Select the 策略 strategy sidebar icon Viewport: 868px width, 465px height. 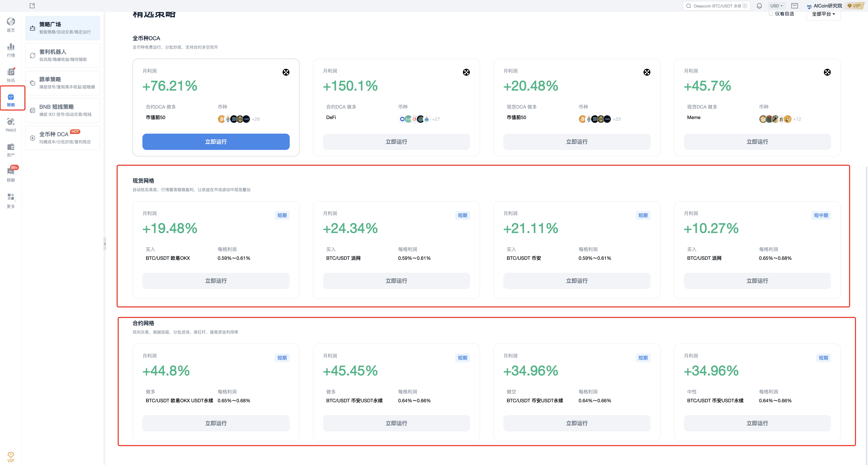click(11, 100)
